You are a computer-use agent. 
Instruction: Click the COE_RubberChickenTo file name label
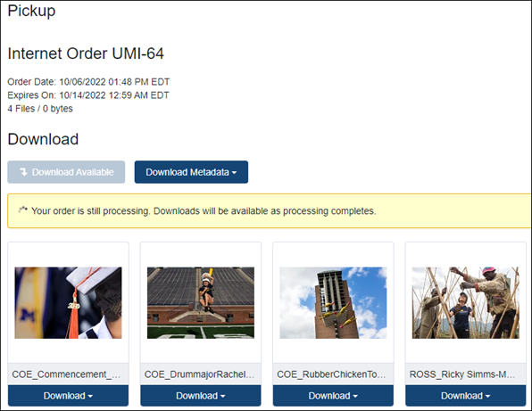331,374
